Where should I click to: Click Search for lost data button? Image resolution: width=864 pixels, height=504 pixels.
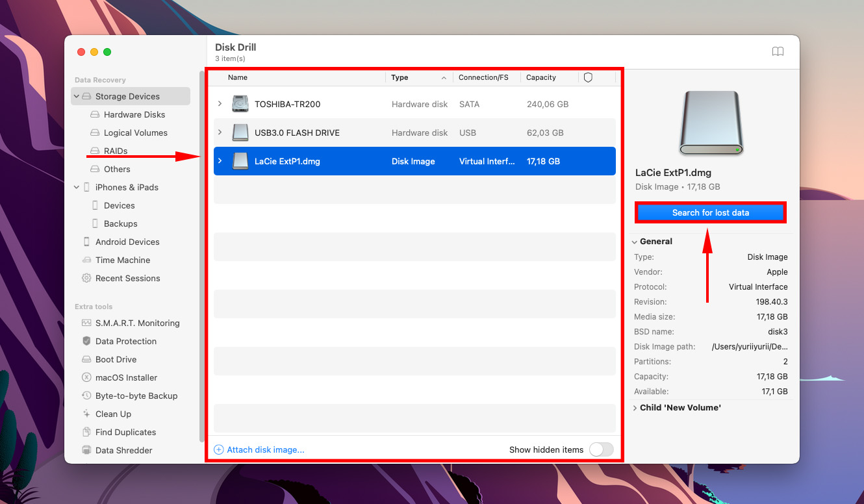pos(711,212)
